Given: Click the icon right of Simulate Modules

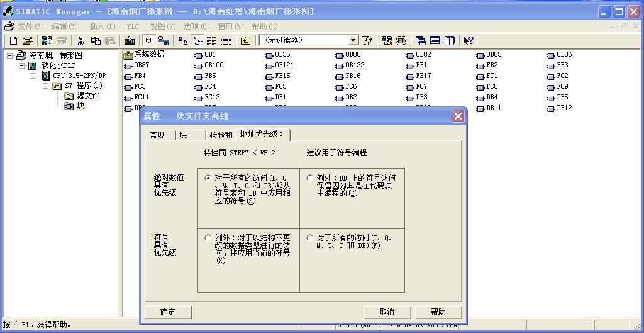Looking at the screenshot, I should tap(401, 40).
